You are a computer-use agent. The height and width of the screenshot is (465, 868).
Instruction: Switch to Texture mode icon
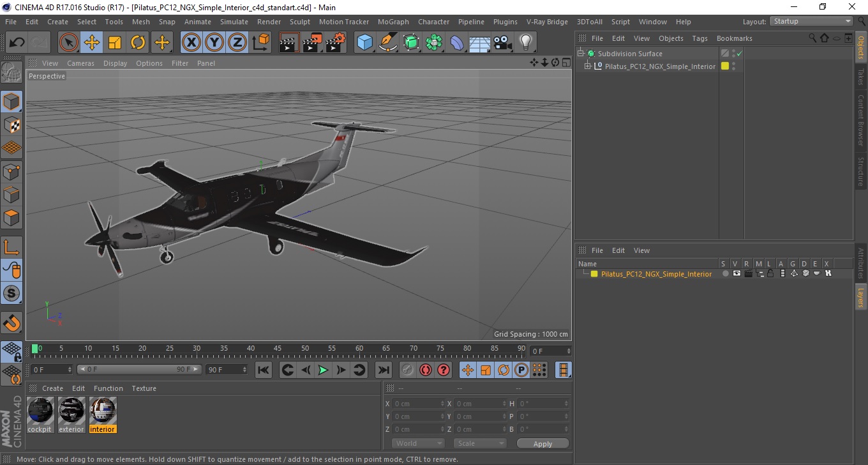11,125
